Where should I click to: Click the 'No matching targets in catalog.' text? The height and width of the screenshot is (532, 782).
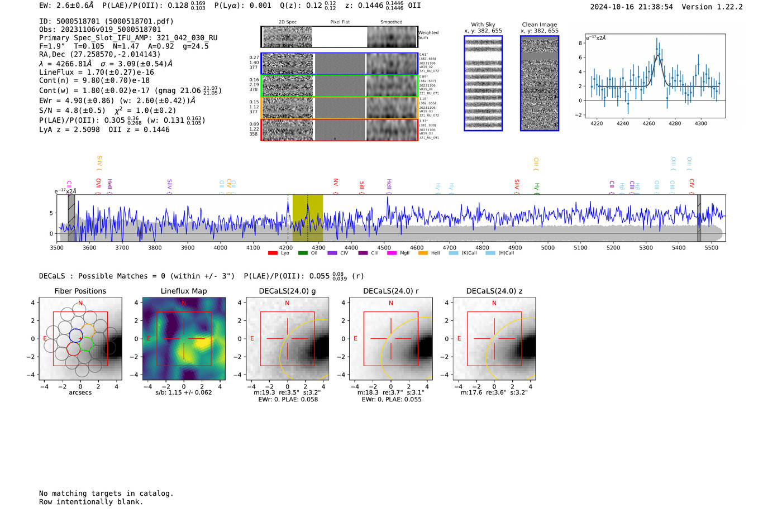pos(106,493)
